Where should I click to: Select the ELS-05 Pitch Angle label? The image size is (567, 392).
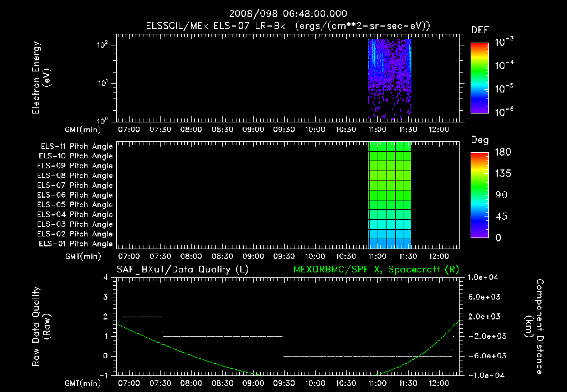point(75,205)
